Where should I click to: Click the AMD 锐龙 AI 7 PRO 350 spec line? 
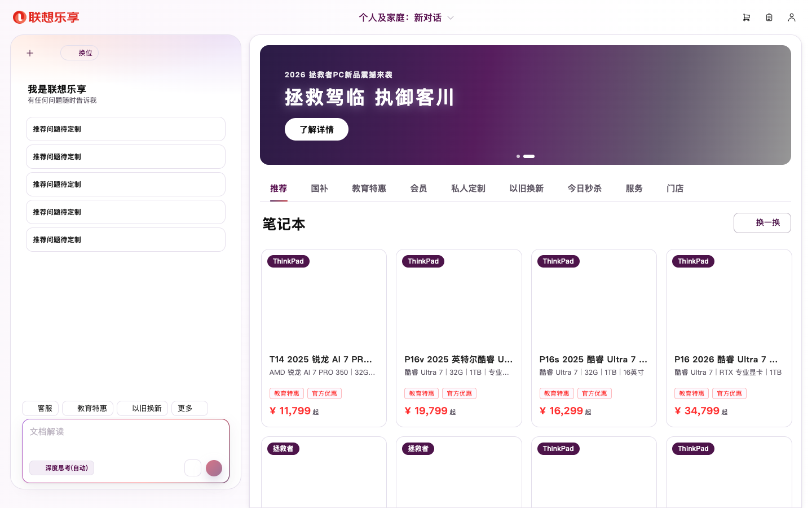322,373
